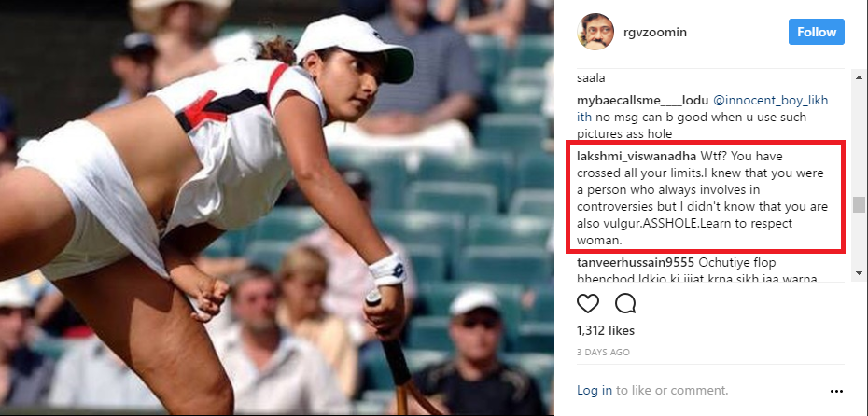Click the tennis player post photo
The height and width of the screenshot is (416, 868).
click(277, 208)
